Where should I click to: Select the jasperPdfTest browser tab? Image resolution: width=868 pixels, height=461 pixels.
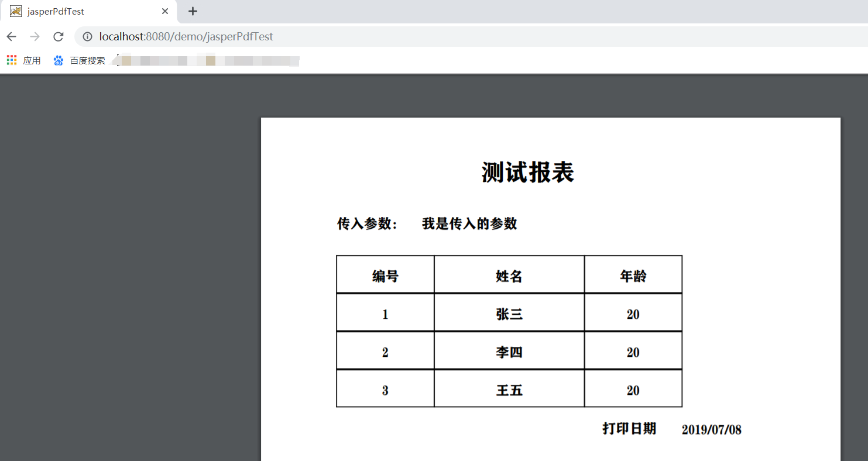(x=88, y=11)
